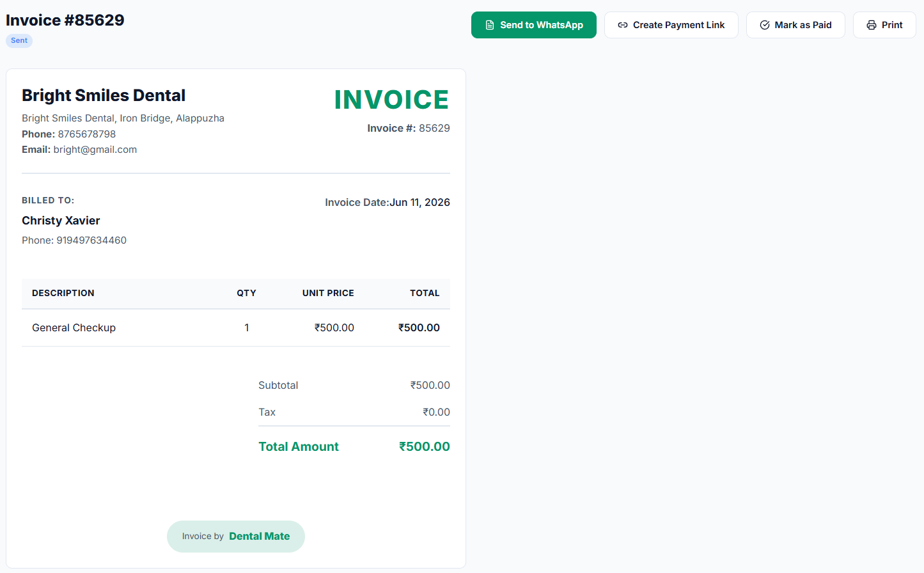Viewport: 924px width, 573px height.
Task: Click the clinic phone 8765678798
Action: [87, 134]
